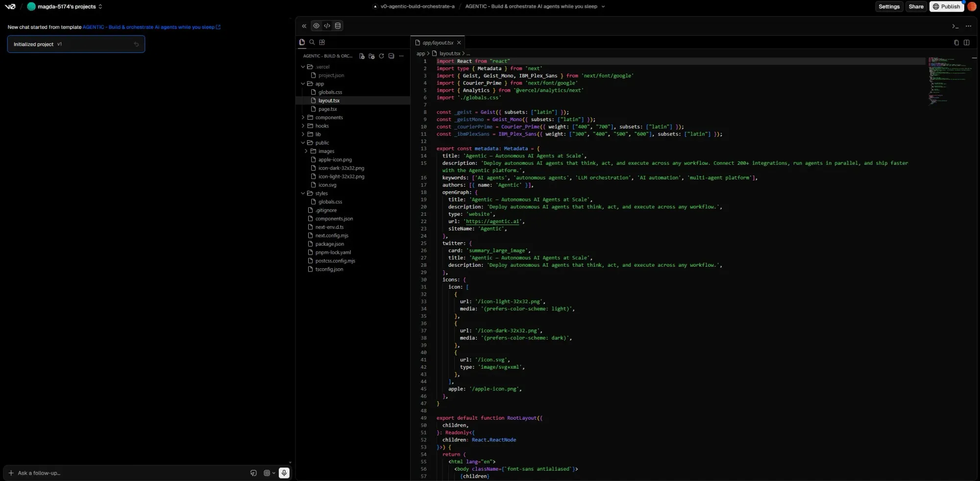This screenshot has width=980, height=481.
Task: Open the database view icon
Action: (x=338, y=26)
